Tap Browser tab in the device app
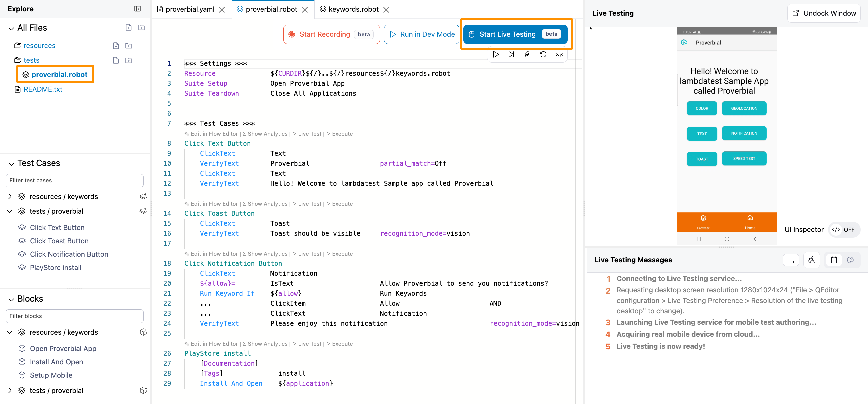The width and height of the screenshot is (868, 404). [703, 222]
